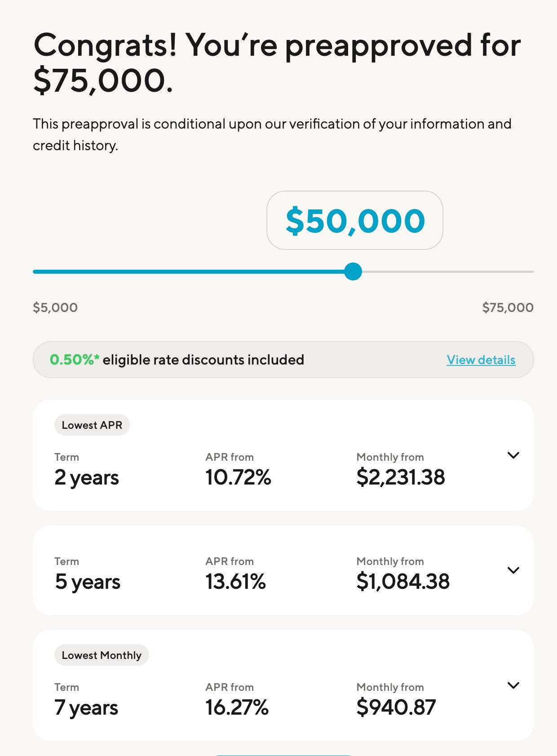Click the $75,000 maximum amount label
The image size is (557, 756).
(x=508, y=307)
